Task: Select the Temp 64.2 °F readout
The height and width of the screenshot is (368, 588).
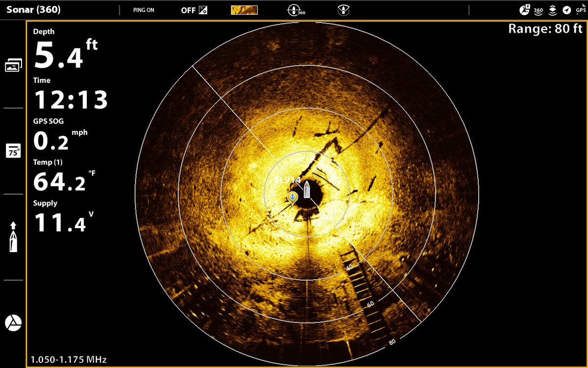Action: [x=64, y=175]
